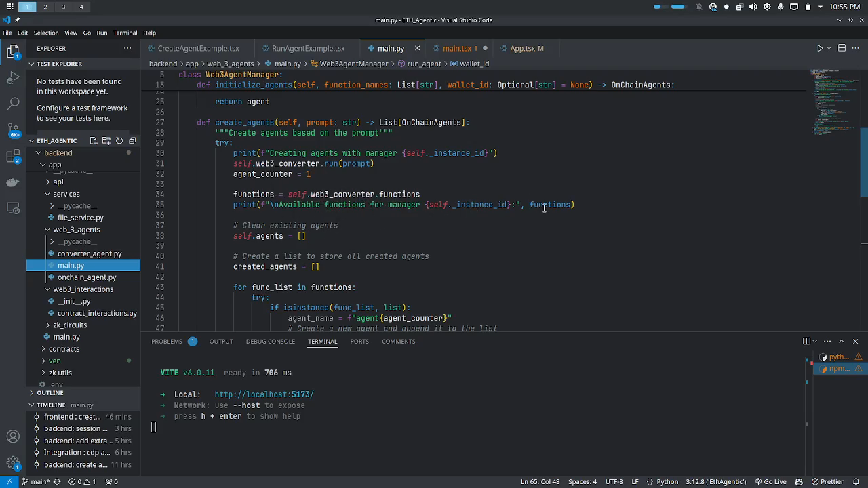Open the PROBLEMS panel tab

tap(167, 341)
